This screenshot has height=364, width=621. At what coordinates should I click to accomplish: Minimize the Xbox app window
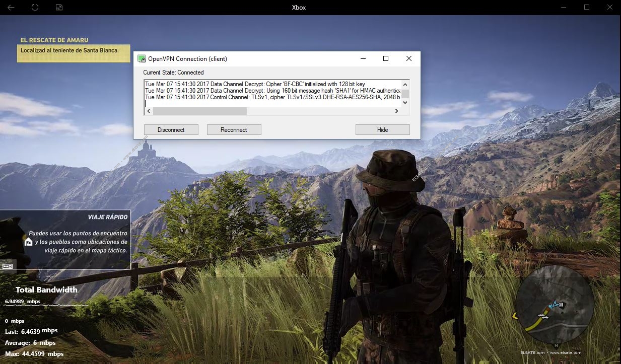(x=564, y=8)
